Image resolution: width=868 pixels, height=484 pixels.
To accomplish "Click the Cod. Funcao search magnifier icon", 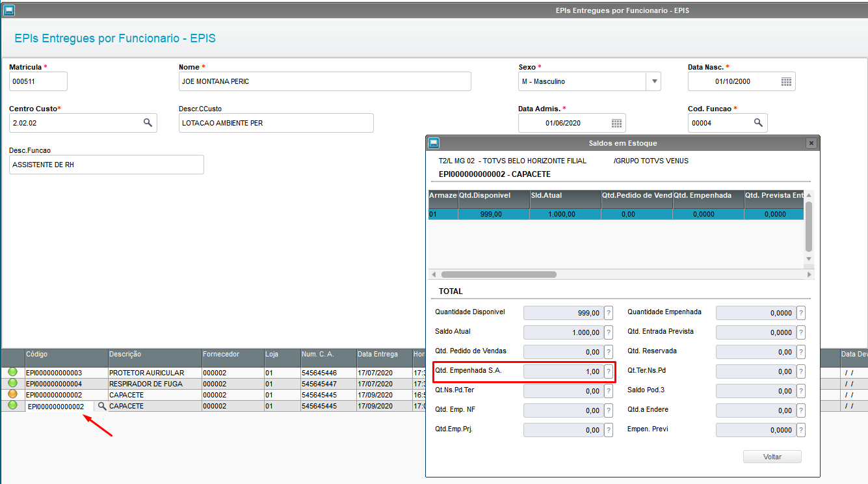I will pos(758,122).
